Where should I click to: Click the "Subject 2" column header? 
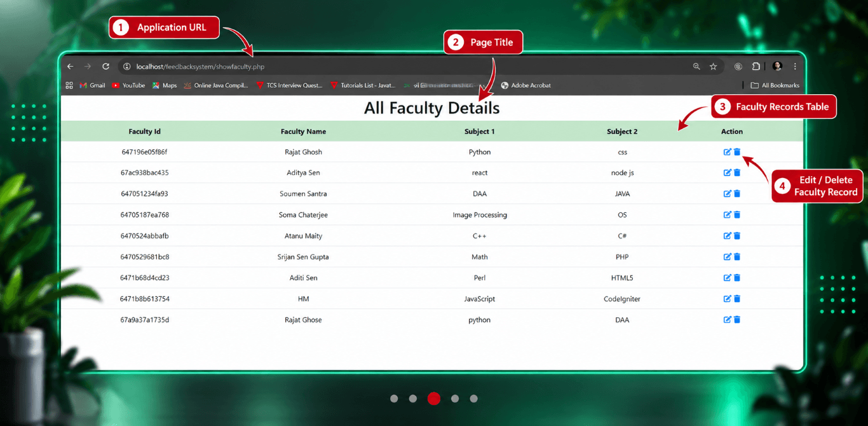pyautogui.click(x=622, y=132)
